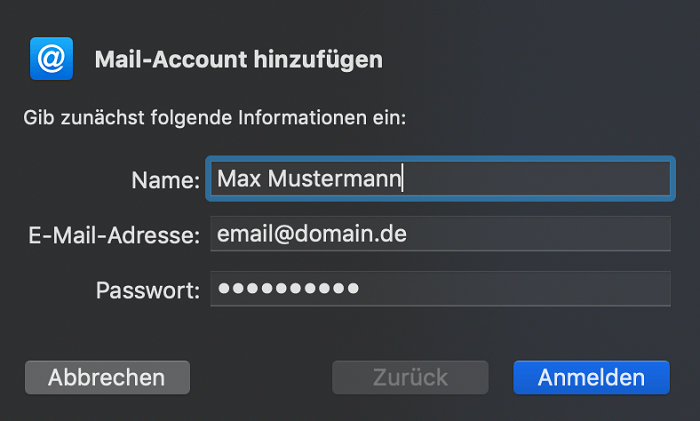The image size is (700, 421).
Task: Focus the Name input field
Action: click(440, 179)
